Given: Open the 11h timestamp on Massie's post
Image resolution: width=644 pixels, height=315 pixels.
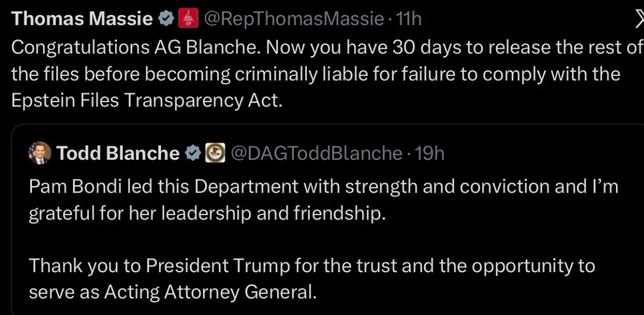Looking at the screenshot, I should click(409, 19).
